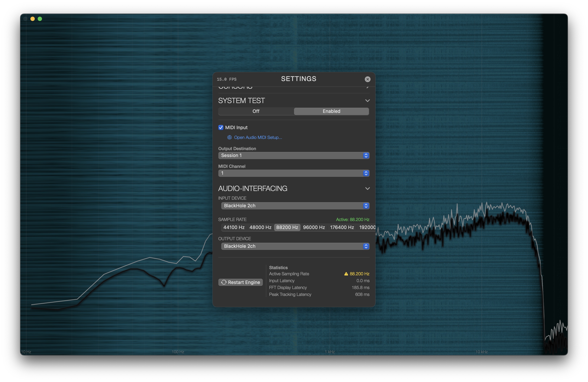Viewport: 588px width, 382px height.
Task: Expand the CURSORS section
Action: tap(367, 87)
